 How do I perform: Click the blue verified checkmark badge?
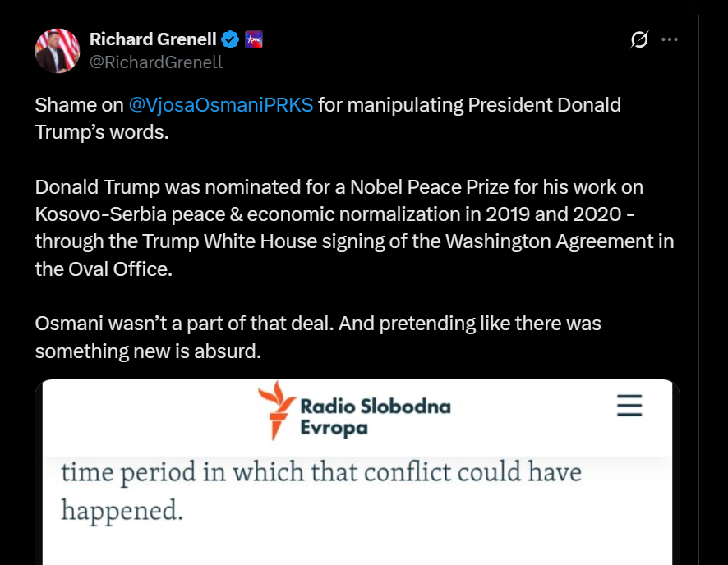pyautogui.click(x=231, y=39)
